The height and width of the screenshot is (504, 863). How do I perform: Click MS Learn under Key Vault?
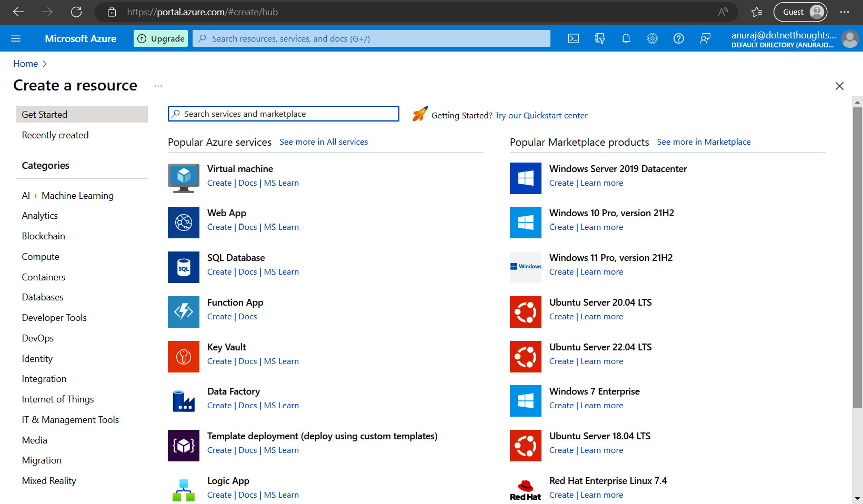pos(282,361)
